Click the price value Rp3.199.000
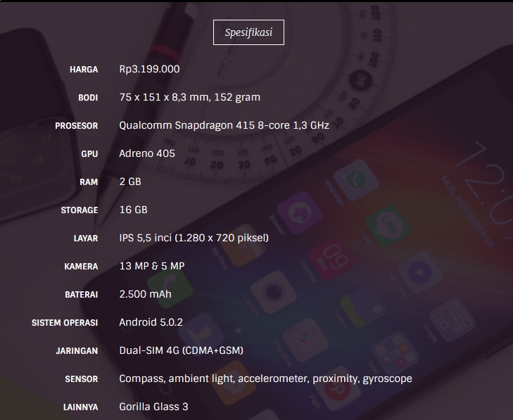 [149, 69]
